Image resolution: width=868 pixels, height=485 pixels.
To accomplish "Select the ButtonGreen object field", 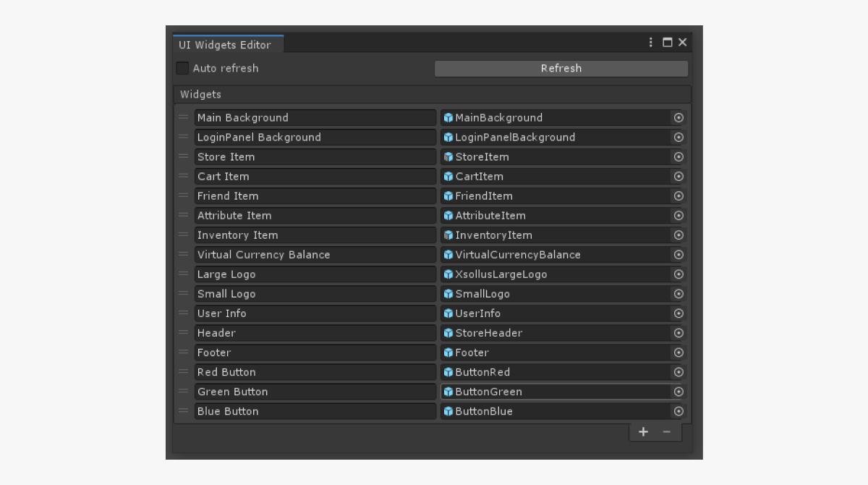I will [556, 392].
